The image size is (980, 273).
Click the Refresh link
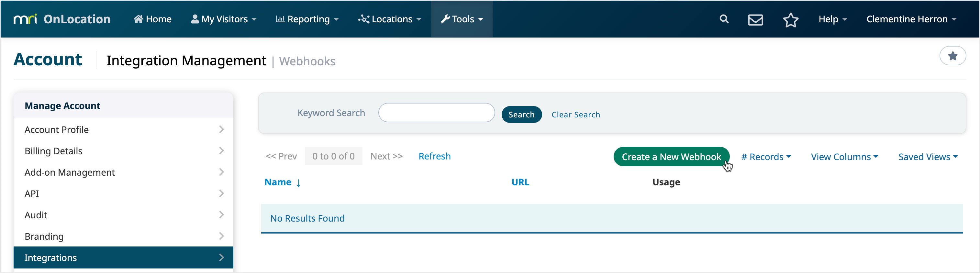point(434,156)
